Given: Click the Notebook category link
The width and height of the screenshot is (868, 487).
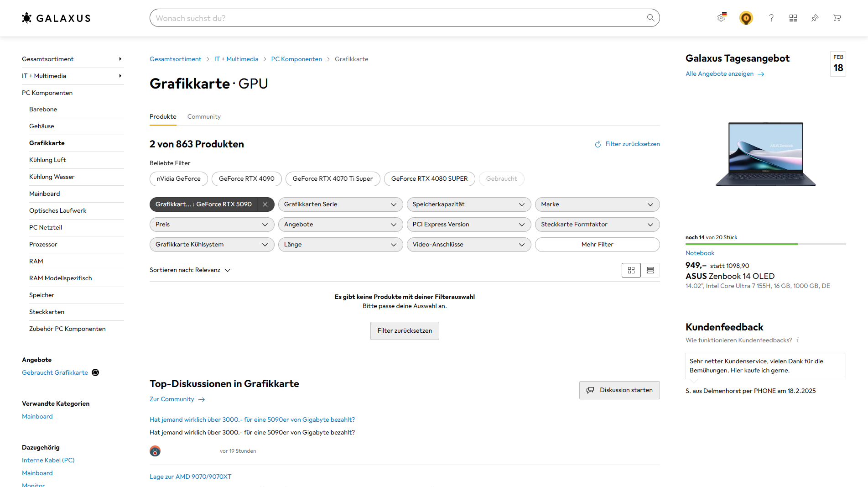Looking at the screenshot, I should (700, 253).
